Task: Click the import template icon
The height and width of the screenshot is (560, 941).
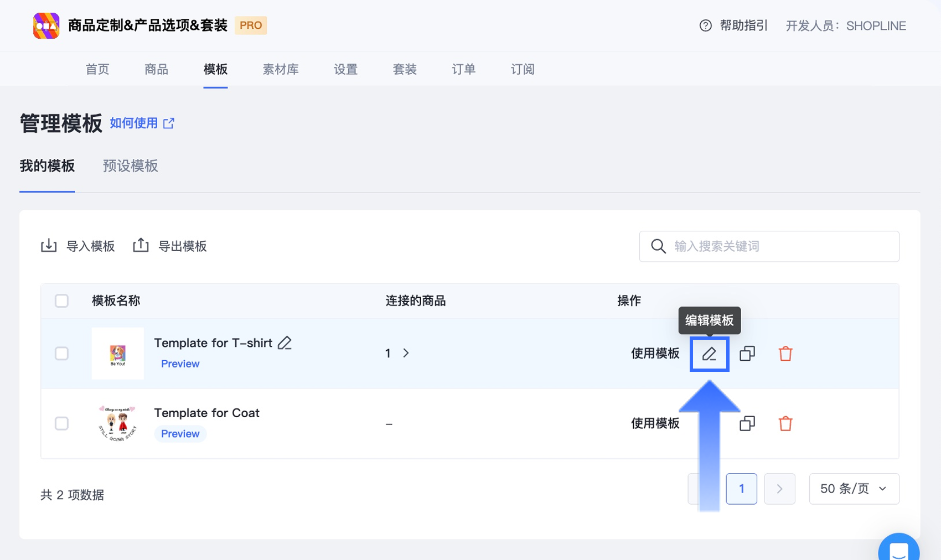Action: coord(49,246)
